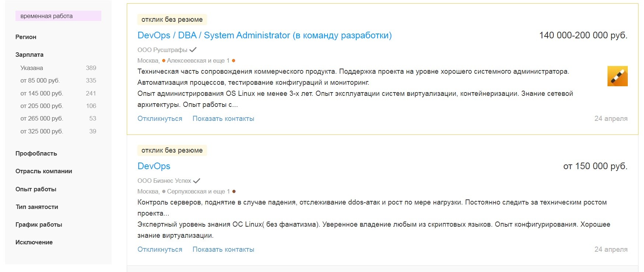Image resolution: width=644 pixels, height=272 pixels.
Task: Select salary filter 'от 325 000 руб.'
Action: [x=42, y=131]
